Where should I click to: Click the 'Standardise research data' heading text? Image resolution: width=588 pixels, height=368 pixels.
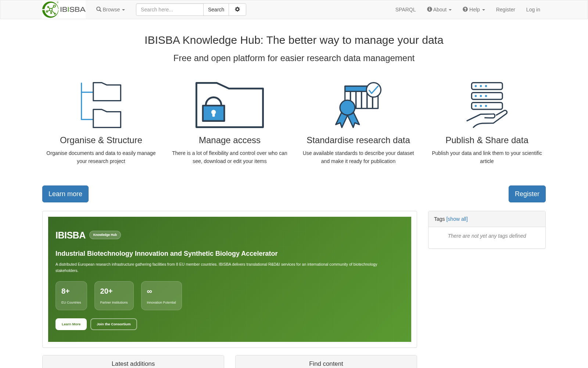coord(358,140)
